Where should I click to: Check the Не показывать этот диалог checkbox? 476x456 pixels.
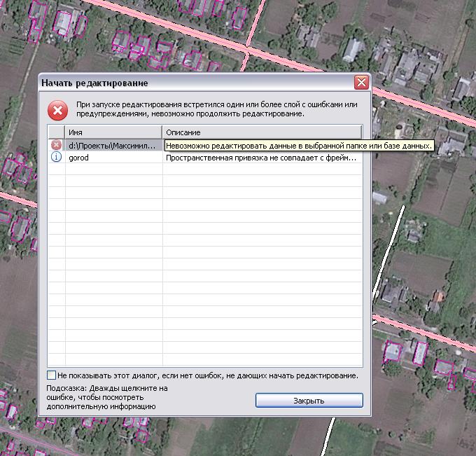[51, 375]
